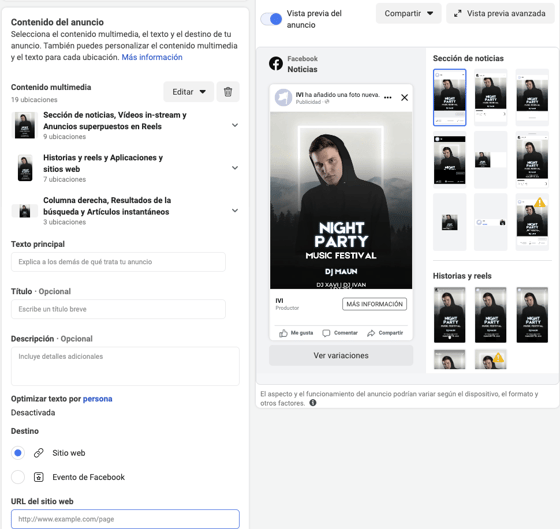
Task: Click thumbnail beside Columna derecha, Resultados
Action: coord(25,211)
